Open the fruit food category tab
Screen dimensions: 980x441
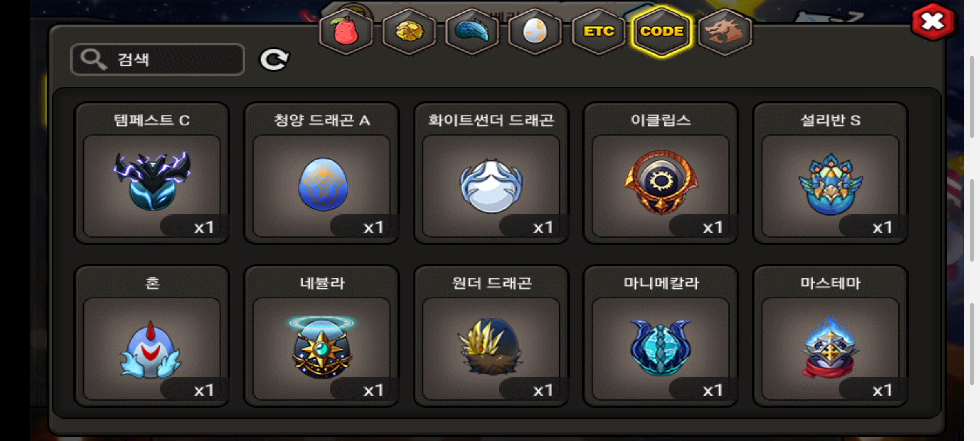pyautogui.click(x=346, y=31)
